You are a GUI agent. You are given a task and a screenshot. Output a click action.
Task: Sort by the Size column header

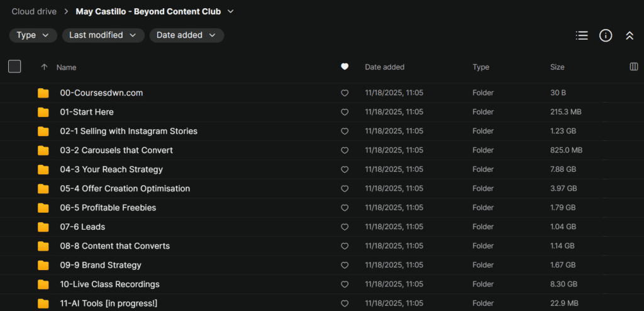[557, 67]
